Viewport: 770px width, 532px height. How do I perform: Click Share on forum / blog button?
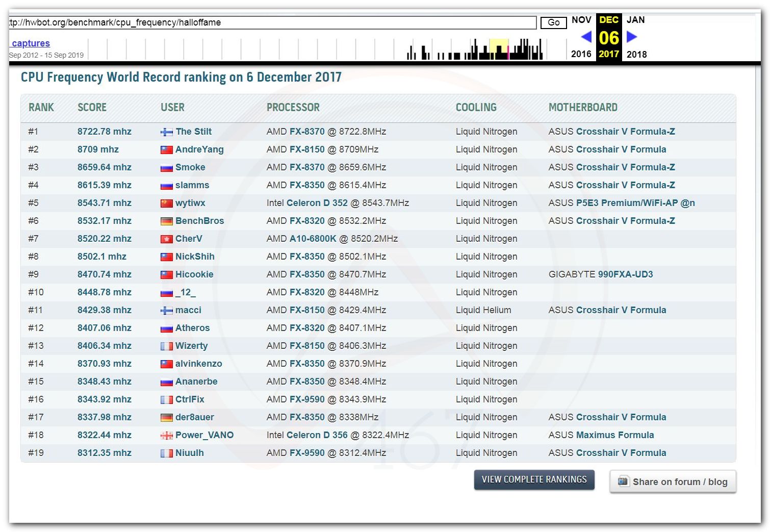point(673,482)
